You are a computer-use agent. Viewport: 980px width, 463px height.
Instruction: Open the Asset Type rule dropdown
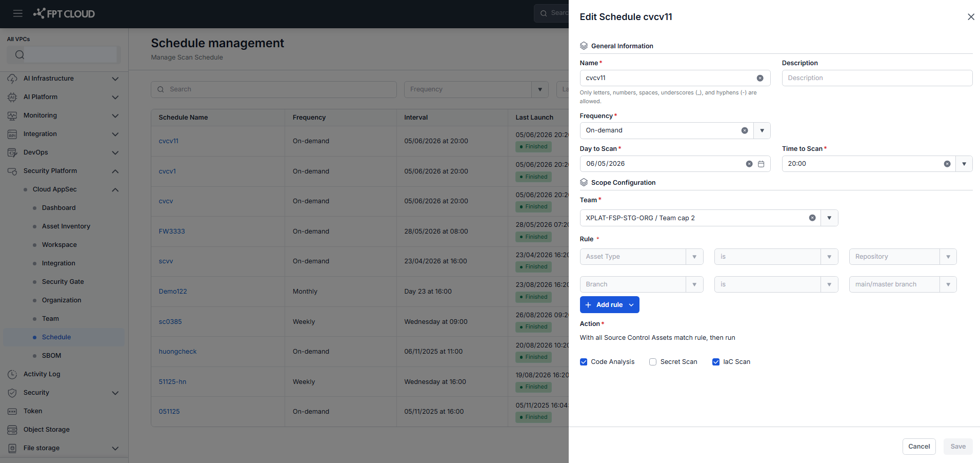pos(694,257)
